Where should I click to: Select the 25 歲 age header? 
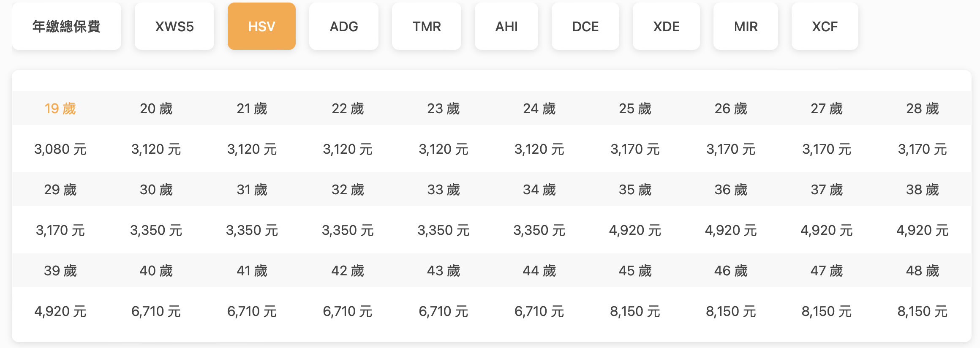click(x=635, y=109)
